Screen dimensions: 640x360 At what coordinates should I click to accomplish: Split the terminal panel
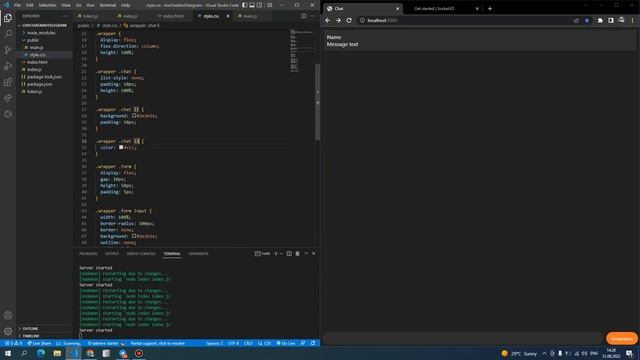pos(289,253)
